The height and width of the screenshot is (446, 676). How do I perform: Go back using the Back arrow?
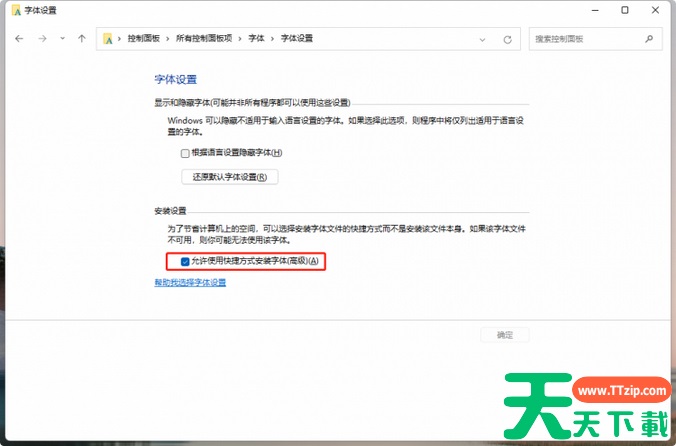(19, 38)
